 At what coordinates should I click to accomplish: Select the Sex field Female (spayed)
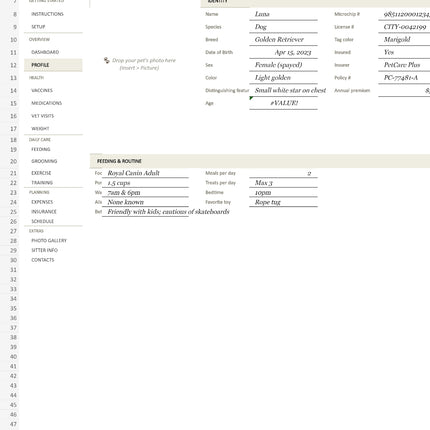pos(283,65)
